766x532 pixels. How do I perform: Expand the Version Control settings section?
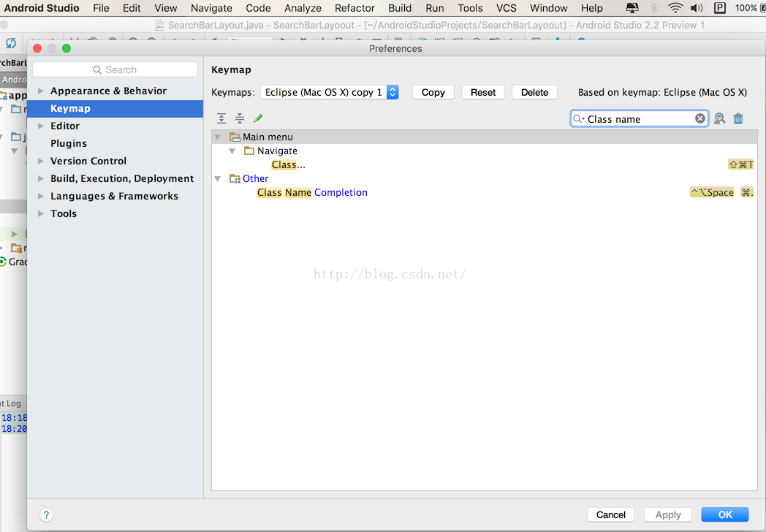(x=41, y=161)
